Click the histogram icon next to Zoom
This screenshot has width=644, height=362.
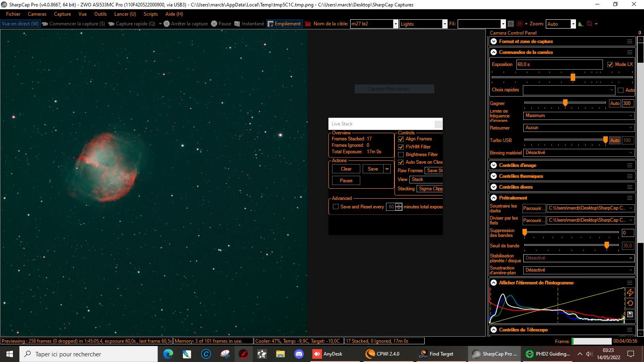tap(580, 24)
